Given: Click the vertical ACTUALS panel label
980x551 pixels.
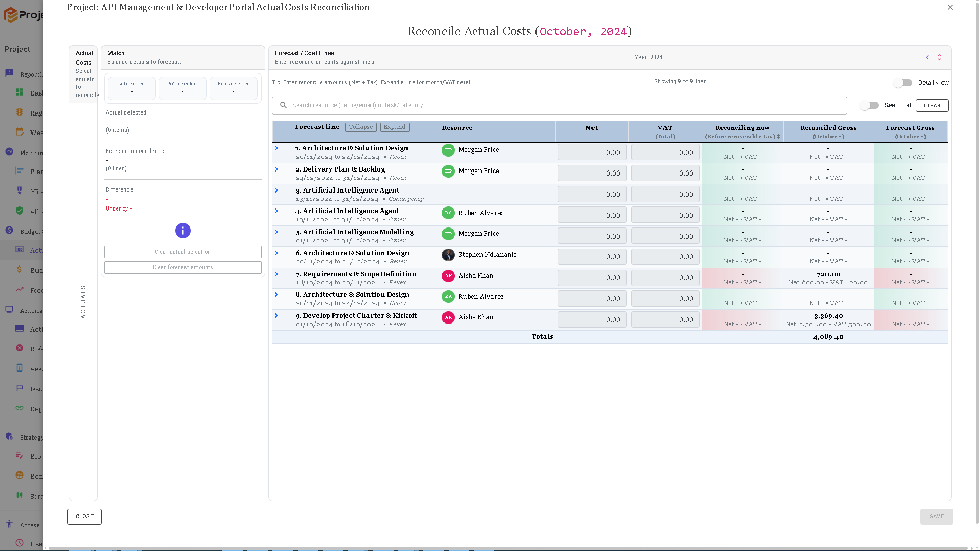Looking at the screenshot, I should [83, 301].
